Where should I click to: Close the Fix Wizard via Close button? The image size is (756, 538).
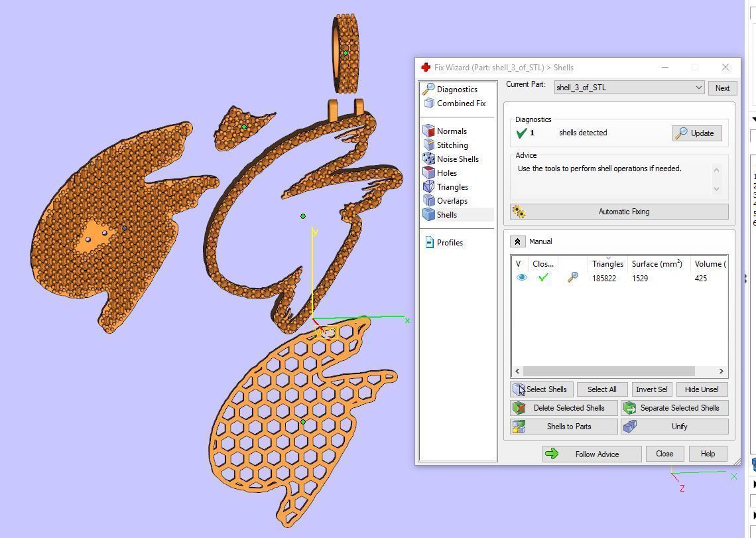[x=664, y=454]
